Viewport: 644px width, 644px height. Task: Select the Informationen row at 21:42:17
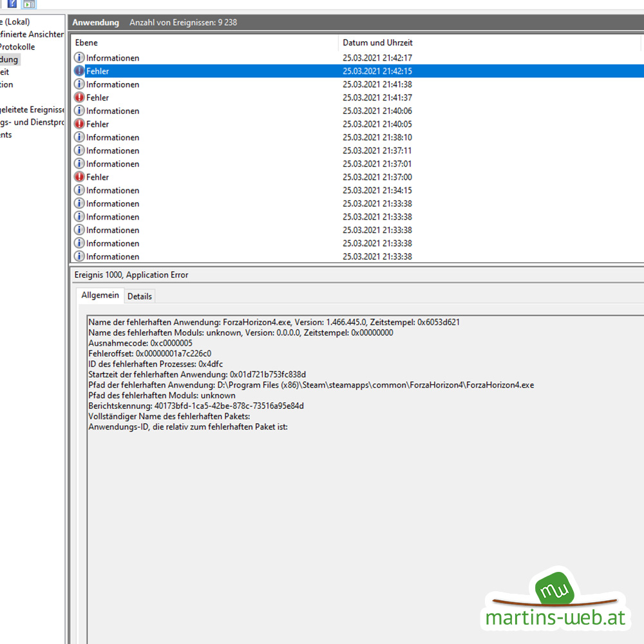pyautogui.click(x=357, y=58)
